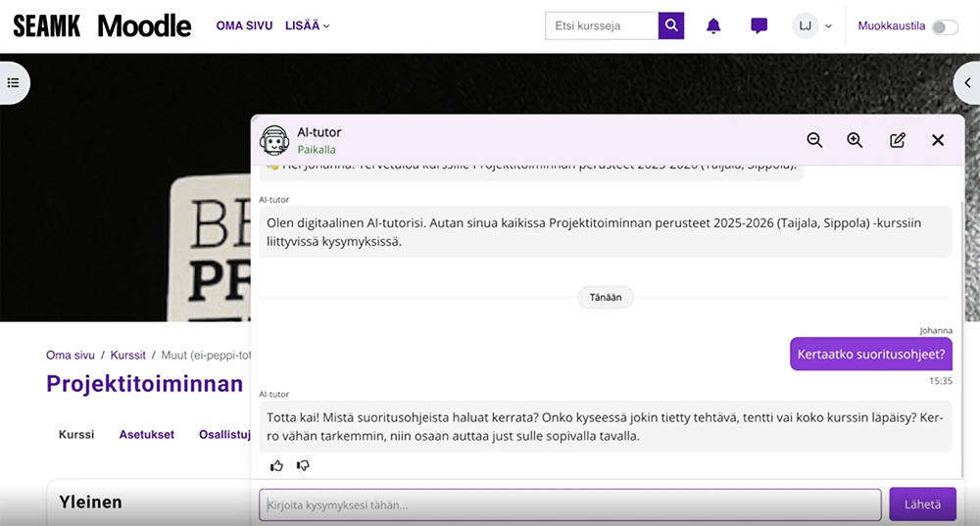
Task: Zoom in the AI-tutor chat
Action: (855, 140)
